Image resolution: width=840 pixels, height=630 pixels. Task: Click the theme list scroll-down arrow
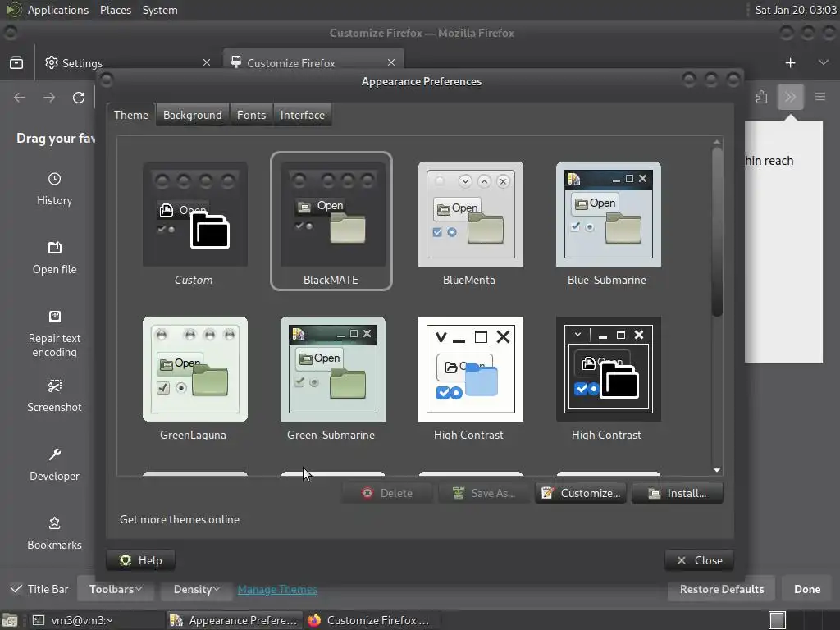pos(717,470)
